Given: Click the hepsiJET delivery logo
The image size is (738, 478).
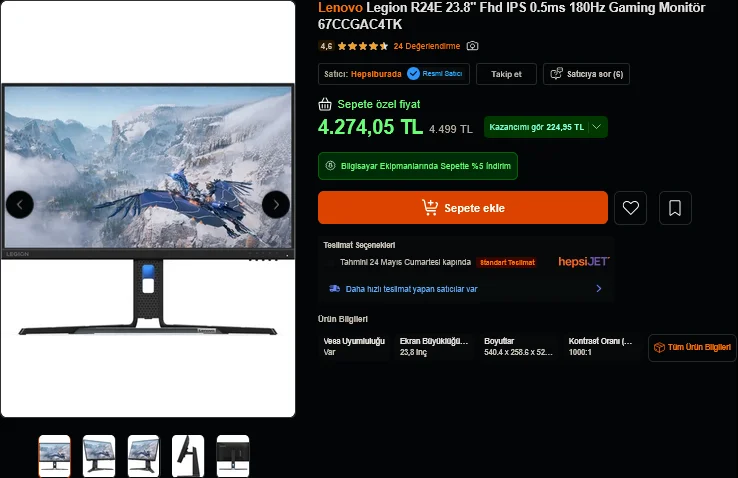Looking at the screenshot, I should pos(584,262).
